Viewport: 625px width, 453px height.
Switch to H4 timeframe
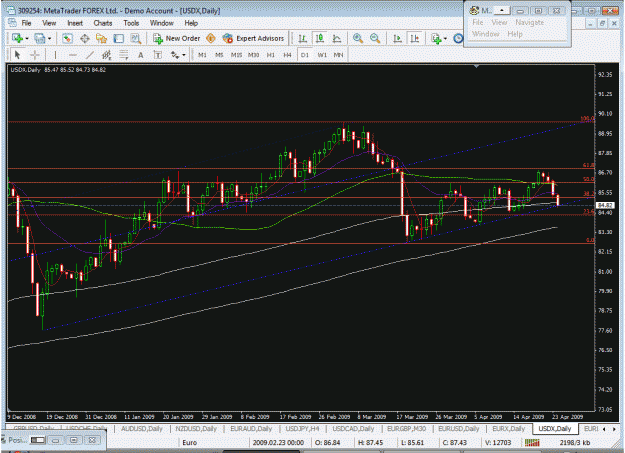287,55
